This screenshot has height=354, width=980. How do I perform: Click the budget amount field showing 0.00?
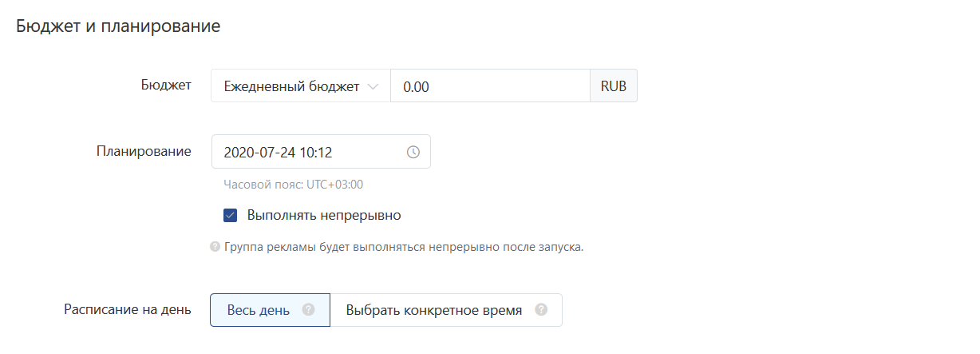pos(489,86)
